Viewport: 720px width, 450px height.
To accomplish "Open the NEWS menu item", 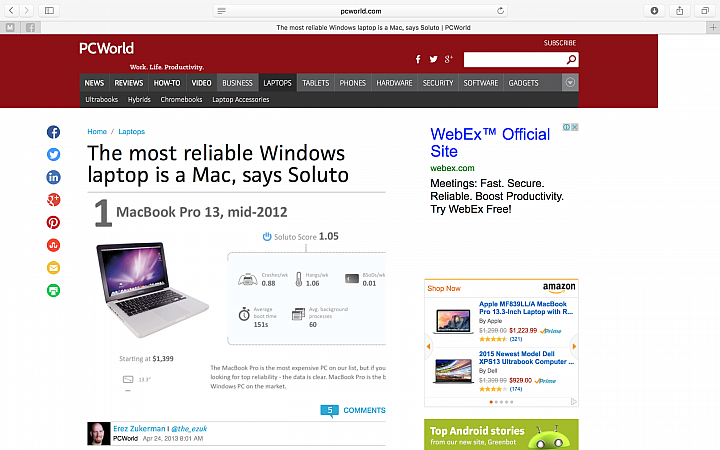I will click(x=94, y=83).
